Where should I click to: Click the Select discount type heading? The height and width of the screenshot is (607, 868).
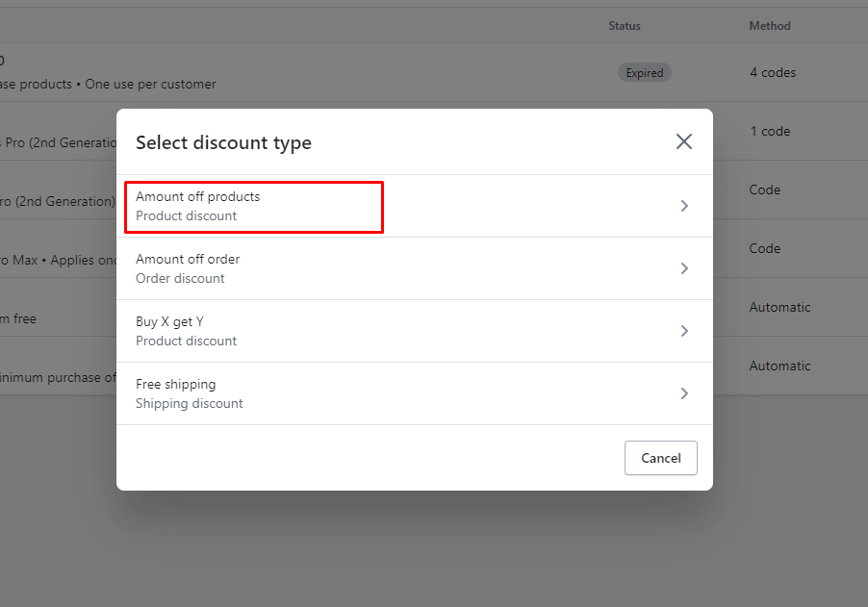coord(223,142)
